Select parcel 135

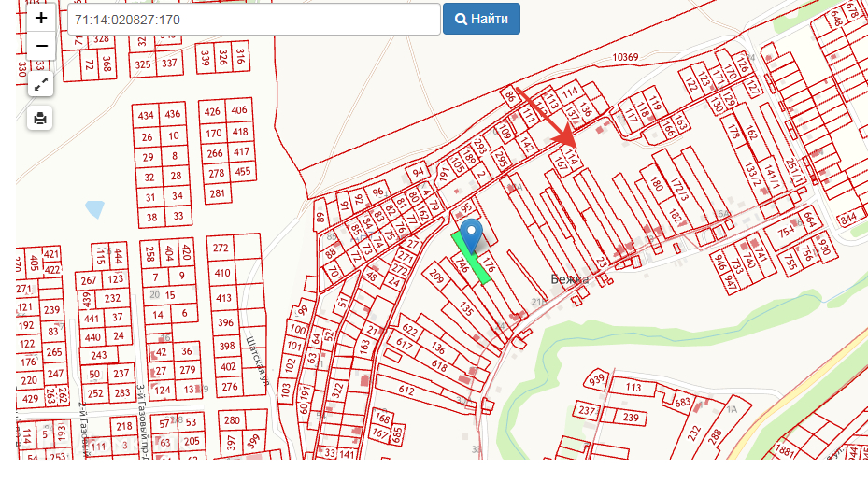point(466,308)
